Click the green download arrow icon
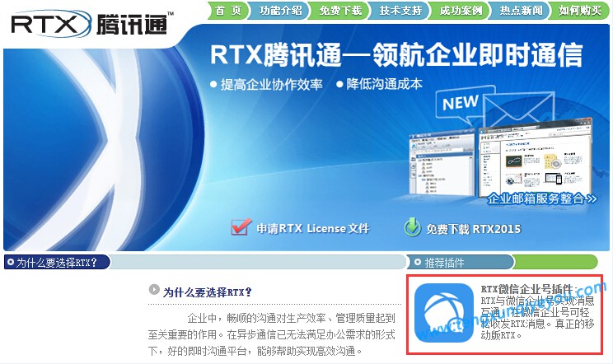This screenshot has height=364, width=613. pos(413,227)
